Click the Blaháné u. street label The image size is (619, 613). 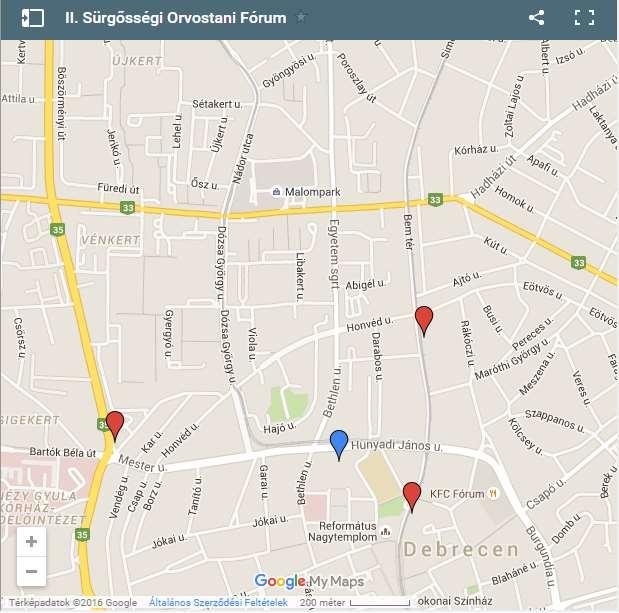tap(515, 573)
